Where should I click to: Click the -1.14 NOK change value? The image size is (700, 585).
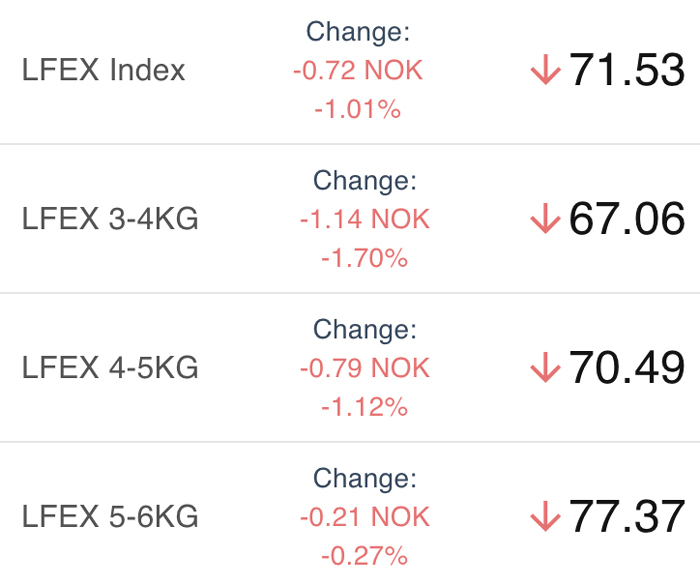pyautogui.click(x=365, y=219)
